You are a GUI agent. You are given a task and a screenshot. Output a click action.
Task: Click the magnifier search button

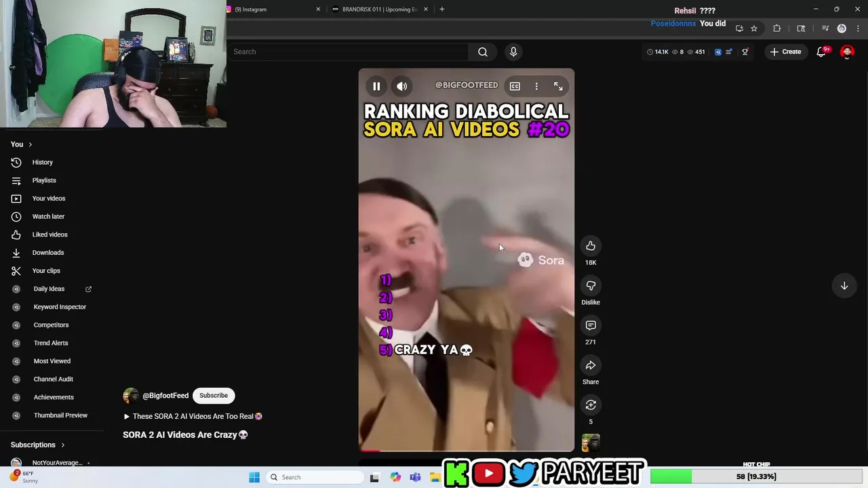483,52
